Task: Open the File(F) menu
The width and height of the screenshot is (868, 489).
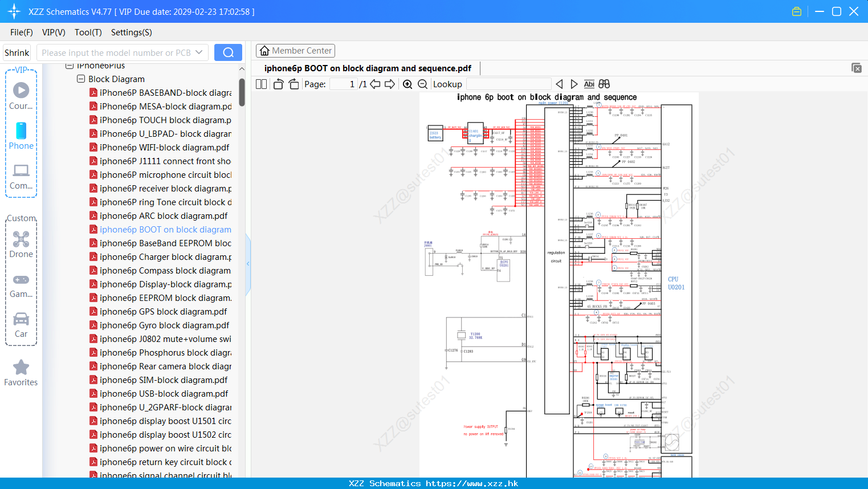Action: pyautogui.click(x=22, y=32)
